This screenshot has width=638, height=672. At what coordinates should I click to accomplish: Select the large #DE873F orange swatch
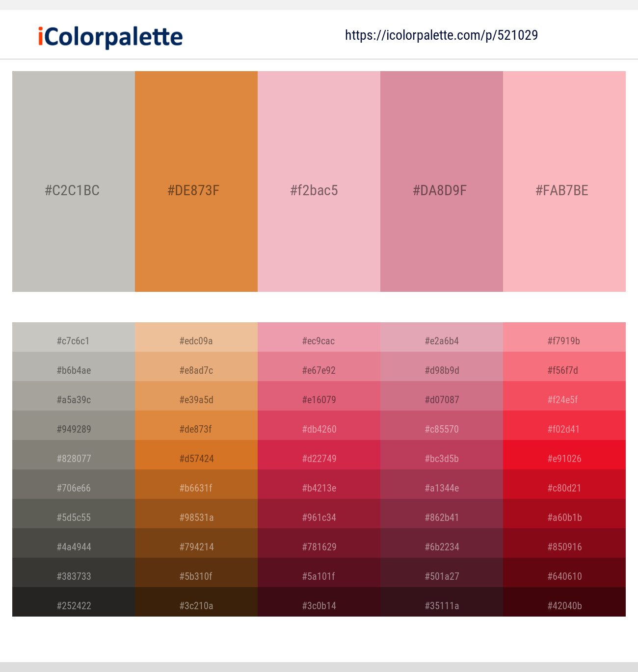point(196,181)
